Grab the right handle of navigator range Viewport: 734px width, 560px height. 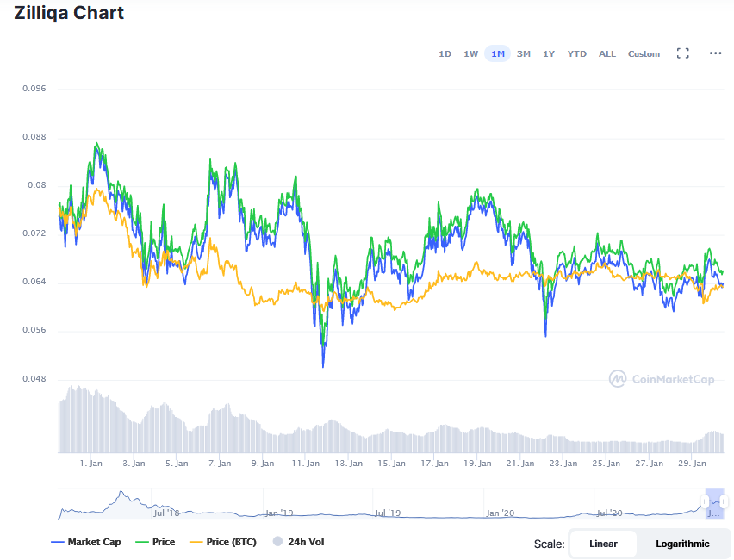click(724, 501)
